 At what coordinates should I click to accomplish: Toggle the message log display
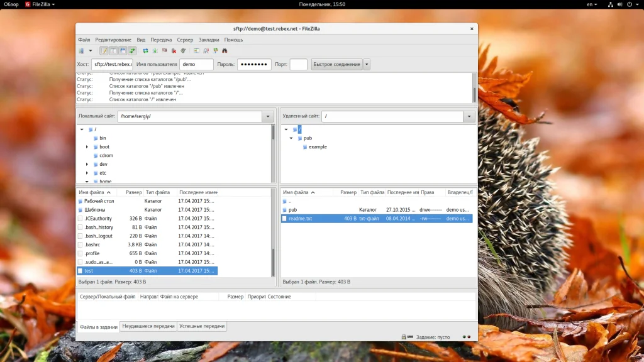coord(104,50)
